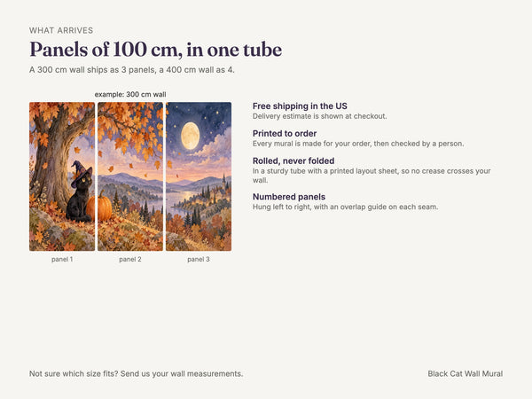
Task: Click the 'WHAT ARRIVES' label
Action: 61,30
